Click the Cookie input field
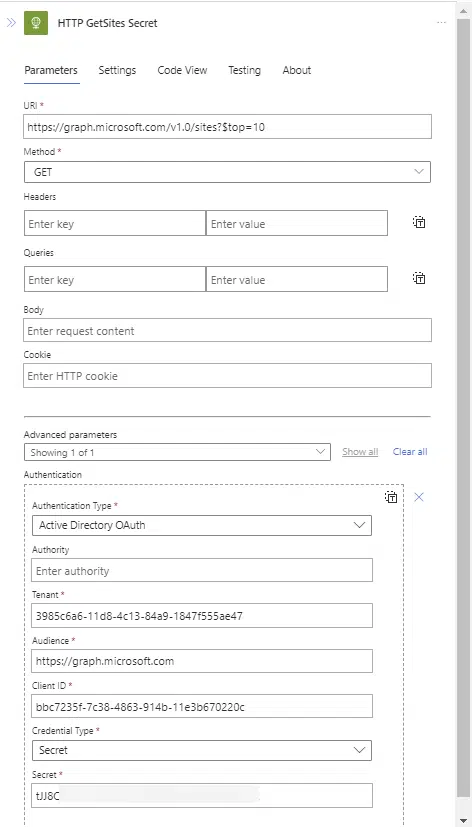The width and height of the screenshot is (472, 827). tap(227, 376)
